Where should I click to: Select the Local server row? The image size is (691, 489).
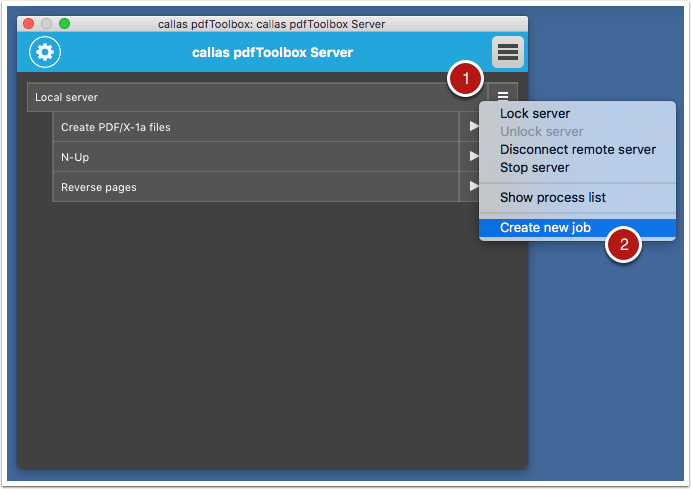click(x=257, y=97)
